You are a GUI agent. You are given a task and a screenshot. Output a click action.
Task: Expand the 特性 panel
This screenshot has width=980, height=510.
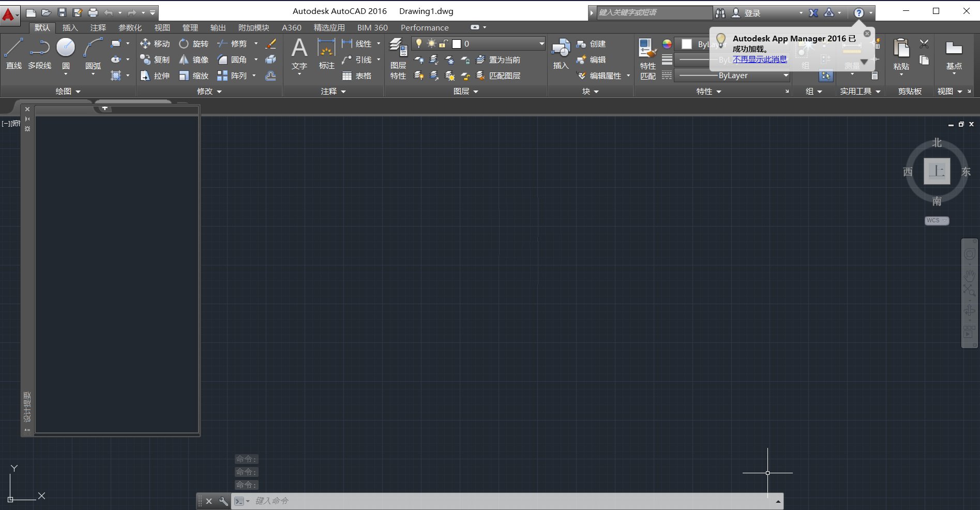[x=708, y=91]
